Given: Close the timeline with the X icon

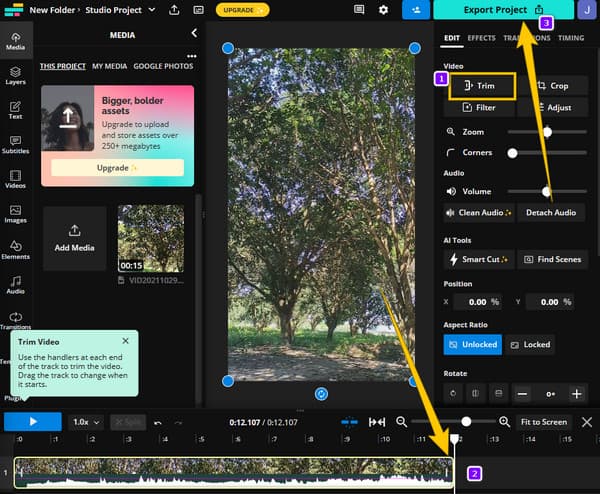Looking at the screenshot, I should (587, 422).
